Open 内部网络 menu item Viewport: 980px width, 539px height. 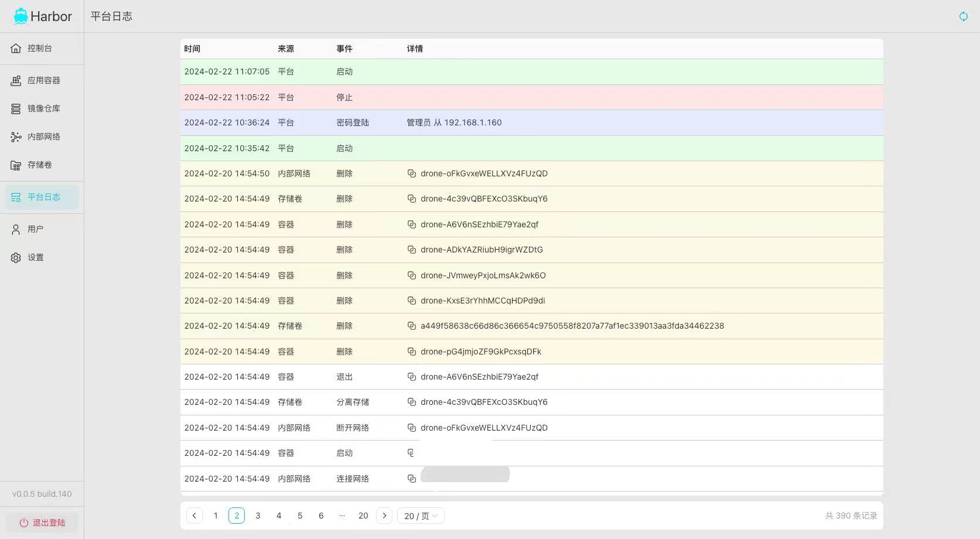42,137
